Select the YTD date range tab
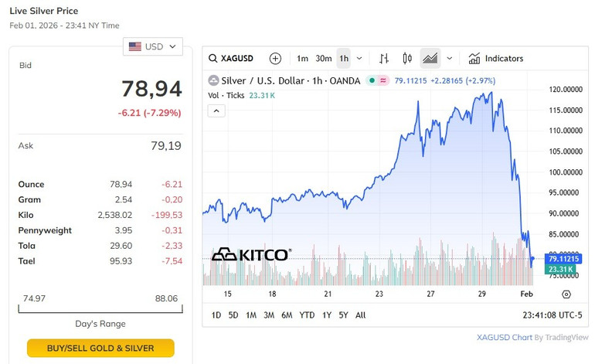The height and width of the screenshot is (364, 595). [x=307, y=315]
